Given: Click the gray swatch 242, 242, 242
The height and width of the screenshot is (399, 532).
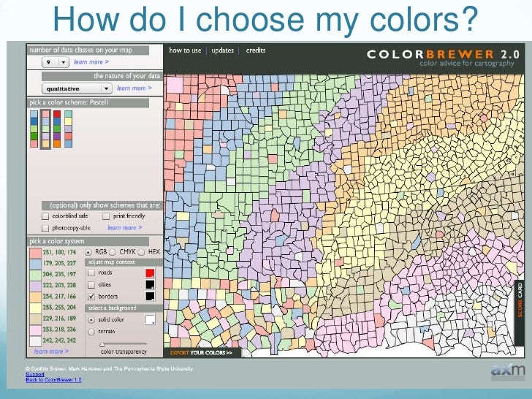Looking at the screenshot, I should pos(35,341).
